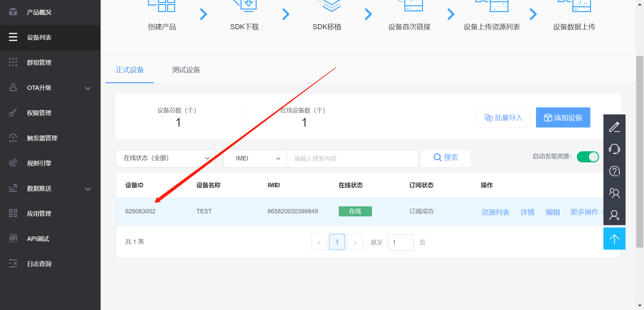Open 资源列表 for device TEST

495,212
